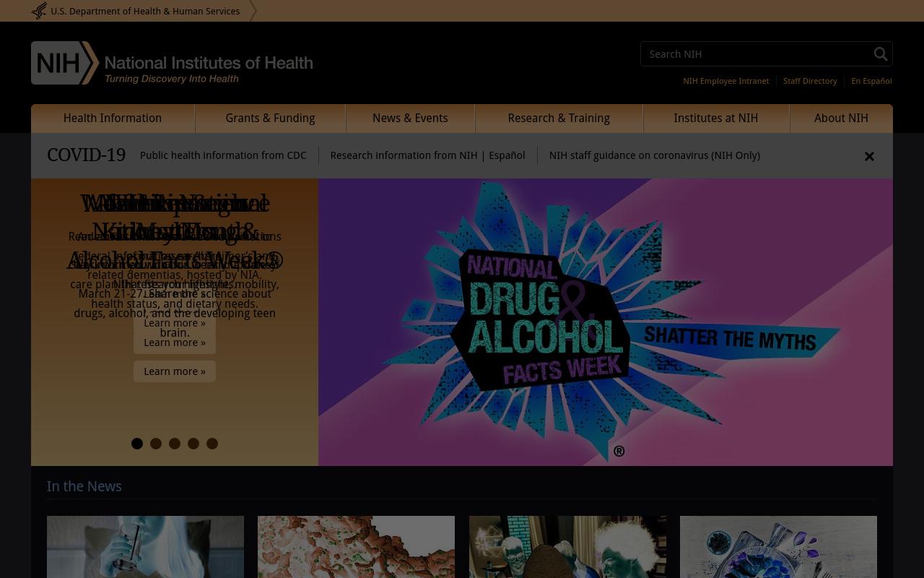This screenshot has height=578, width=924.
Task: Select the first carousel slide dot
Action: click(137, 444)
